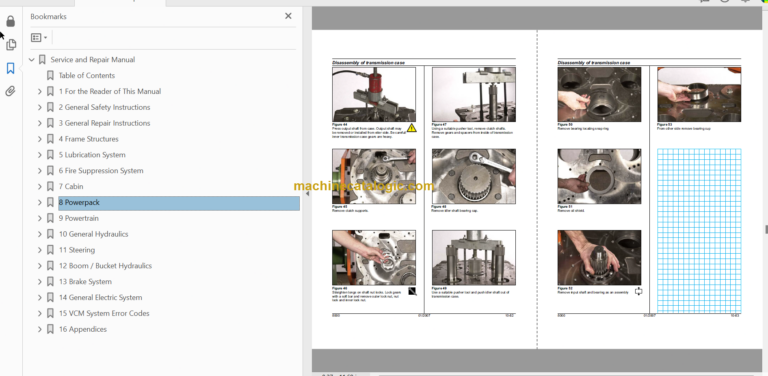Viewport: 768px width, 376px height.
Task: Open 5 Lubrication System bookmark
Action: pos(92,155)
